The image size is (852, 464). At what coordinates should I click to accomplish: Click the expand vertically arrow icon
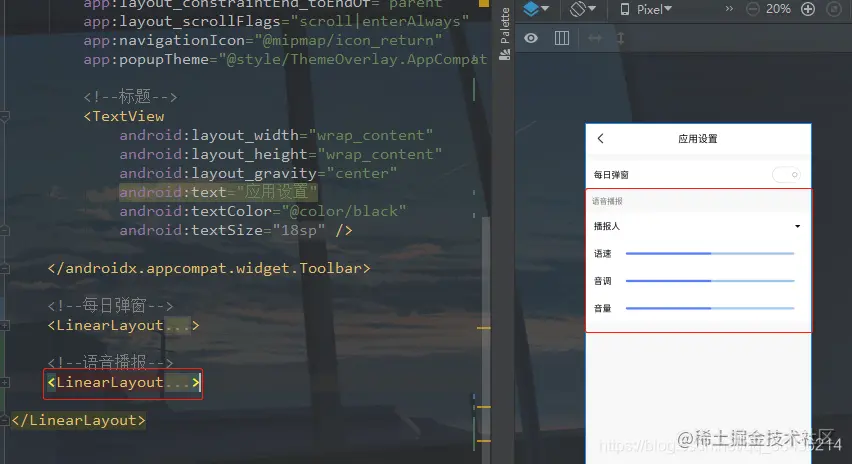point(621,38)
